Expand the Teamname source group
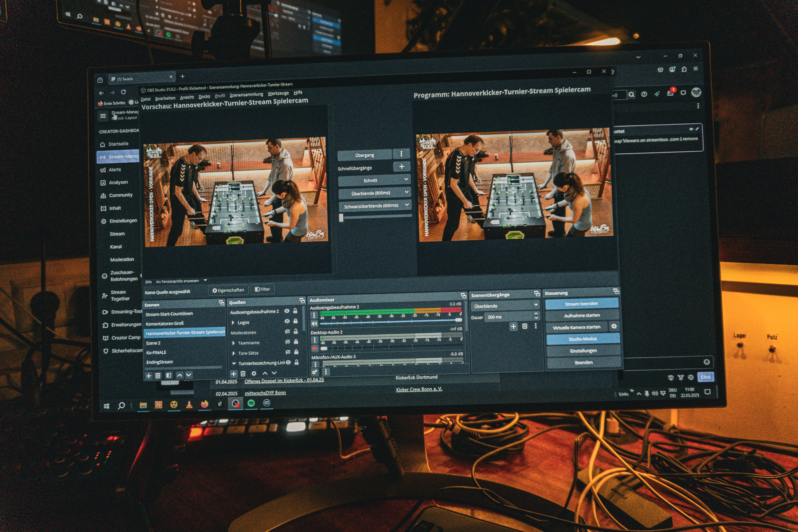 point(234,343)
